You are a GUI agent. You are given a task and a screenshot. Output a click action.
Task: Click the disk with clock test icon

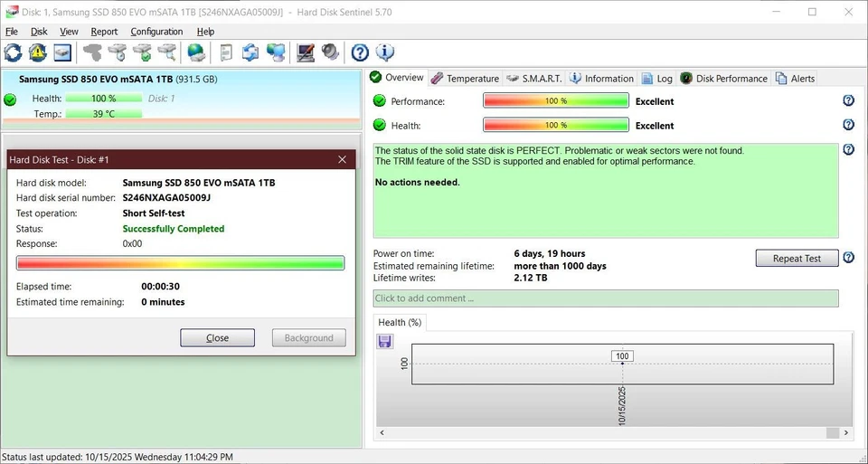point(118,52)
